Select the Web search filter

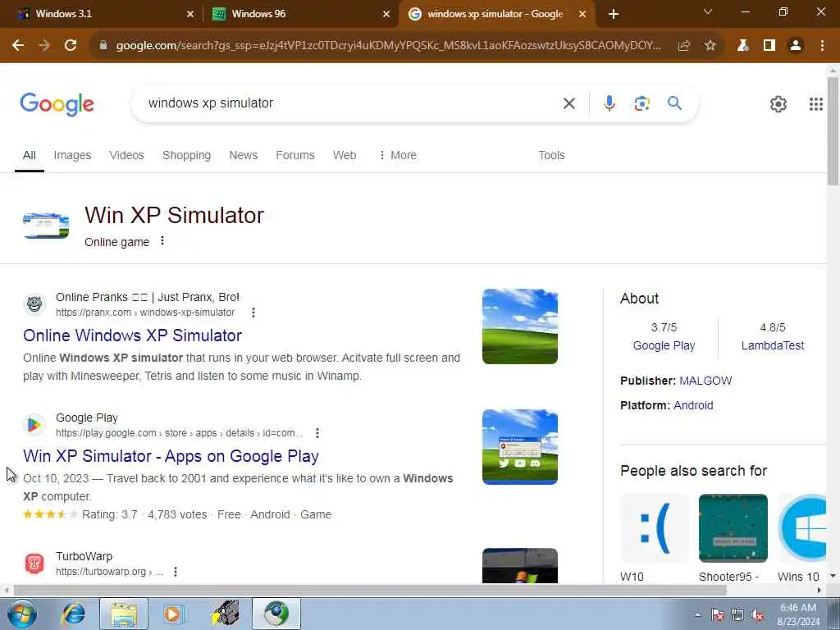(x=345, y=155)
